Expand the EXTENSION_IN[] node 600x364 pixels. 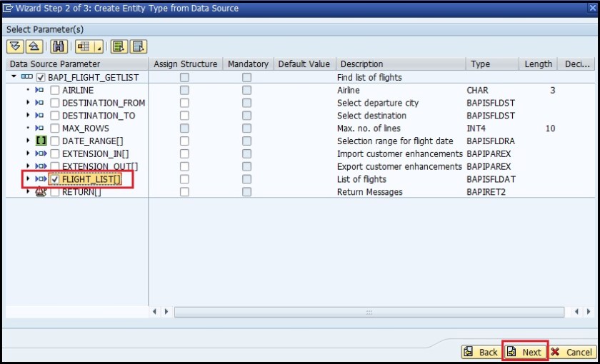[x=28, y=153]
